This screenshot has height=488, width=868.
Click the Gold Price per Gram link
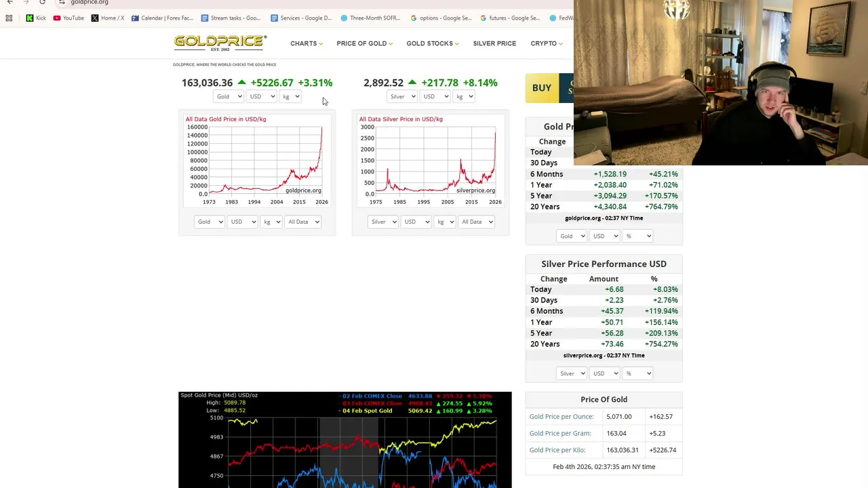[560, 433]
